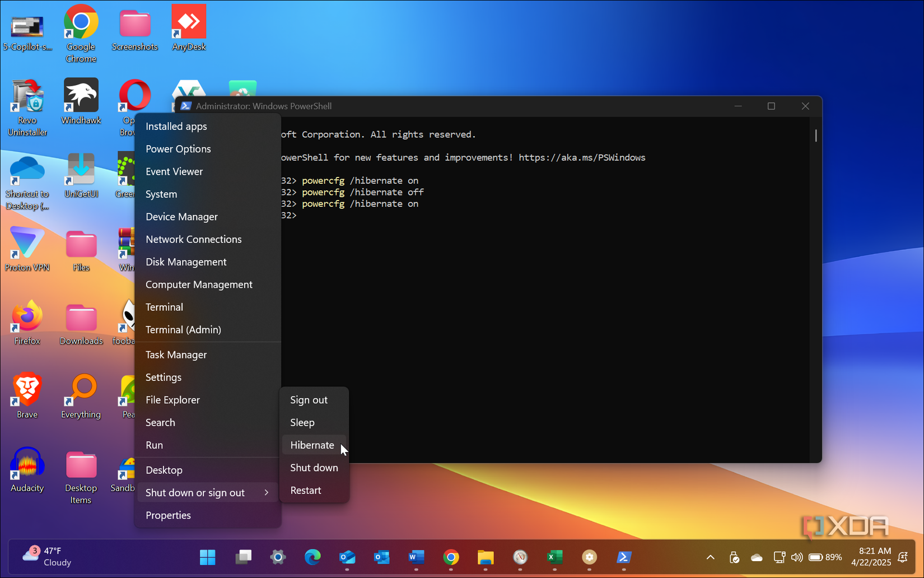The width and height of the screenshot is (924, 578).
Task: Expand the hidden icons tray chevron
Action: click(x=710, y=557)
